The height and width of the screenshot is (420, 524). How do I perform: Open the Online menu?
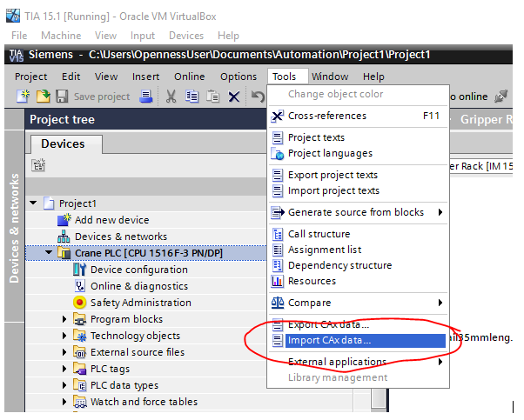click(190, 77)
